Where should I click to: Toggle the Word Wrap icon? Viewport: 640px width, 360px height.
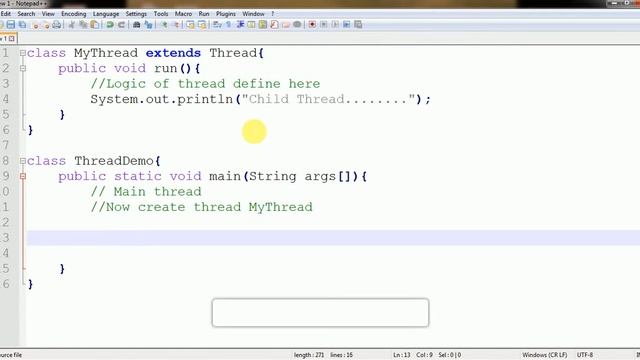click(x=217, y=24)
